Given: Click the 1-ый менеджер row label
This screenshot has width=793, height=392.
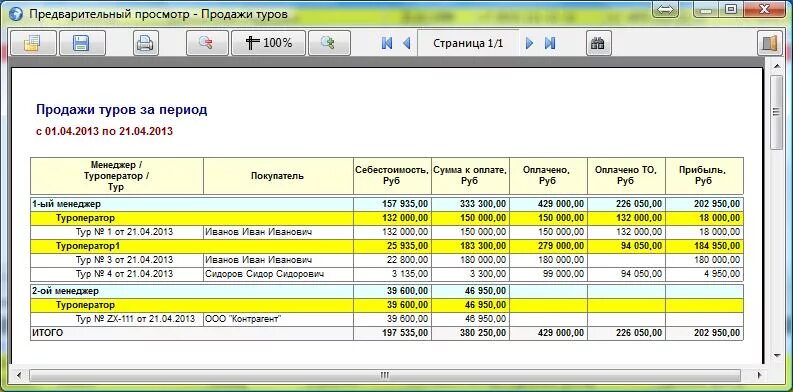Looking at the screenshot, I should 67,204.
